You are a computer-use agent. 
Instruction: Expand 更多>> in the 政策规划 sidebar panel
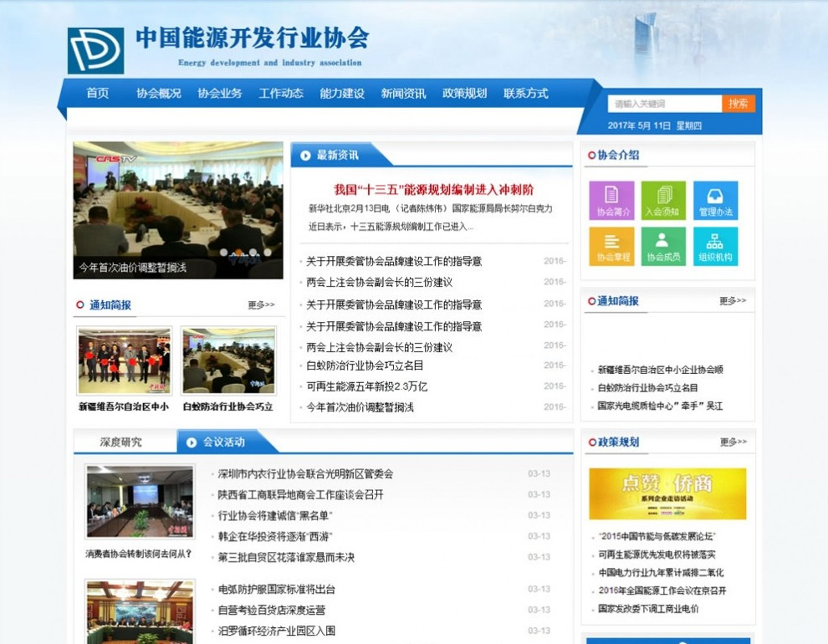coord(733,442)
